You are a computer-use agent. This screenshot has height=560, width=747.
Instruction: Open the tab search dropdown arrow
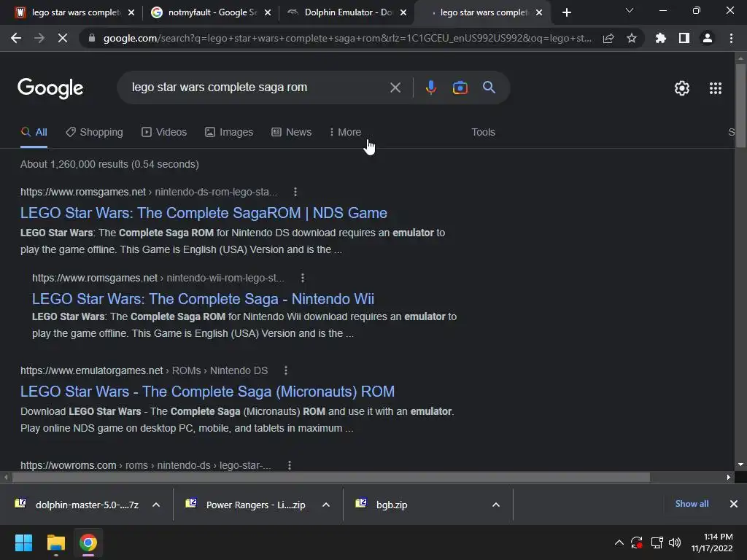(630, 10)
